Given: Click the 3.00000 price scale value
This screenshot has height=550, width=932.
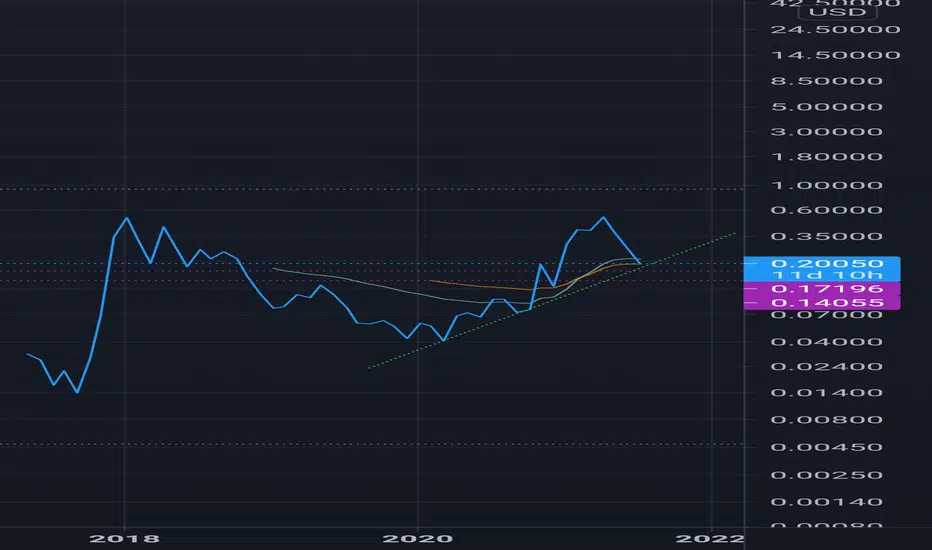Looking at the screenshot, I should pyautogui.click(x=826, y=131).
